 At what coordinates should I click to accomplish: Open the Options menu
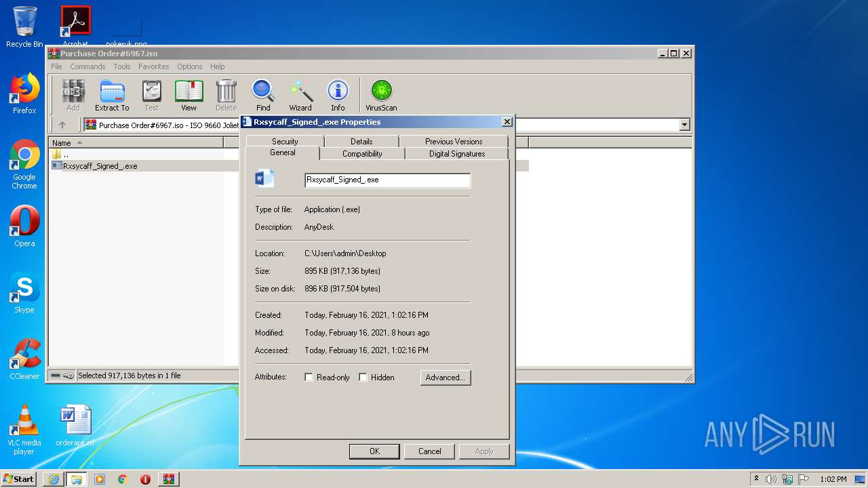pos(190,66)
